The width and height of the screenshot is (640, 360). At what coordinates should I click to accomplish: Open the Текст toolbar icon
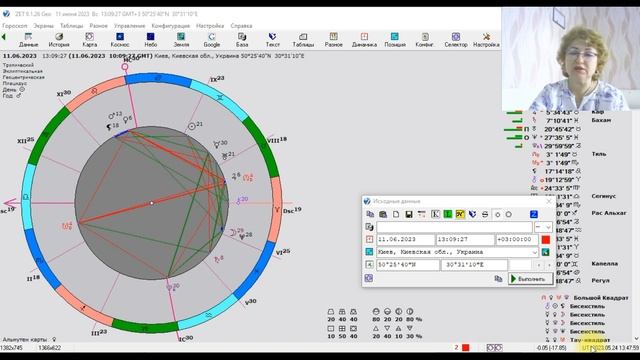tap(272, 40)
